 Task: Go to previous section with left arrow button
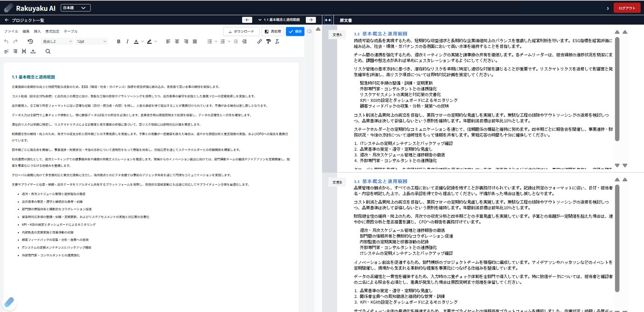(247, 20)
